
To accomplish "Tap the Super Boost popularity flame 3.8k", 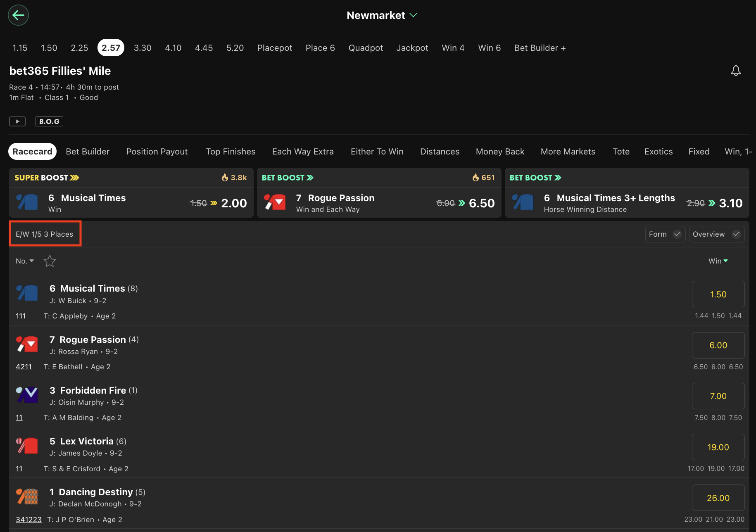I will pyautogui.click(x=234, y=178).
